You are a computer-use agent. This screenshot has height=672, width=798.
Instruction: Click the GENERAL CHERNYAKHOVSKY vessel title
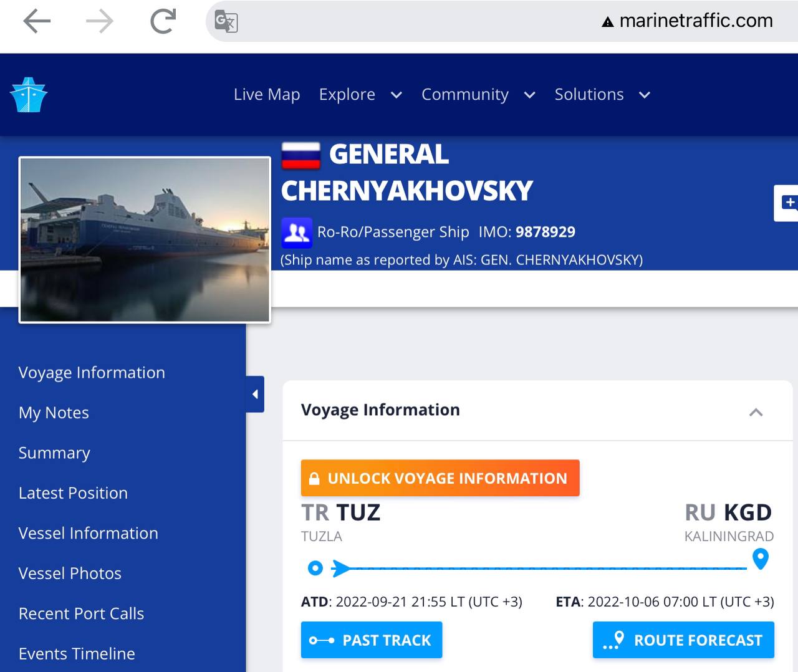pyautogui.click(x=407, y=173)
